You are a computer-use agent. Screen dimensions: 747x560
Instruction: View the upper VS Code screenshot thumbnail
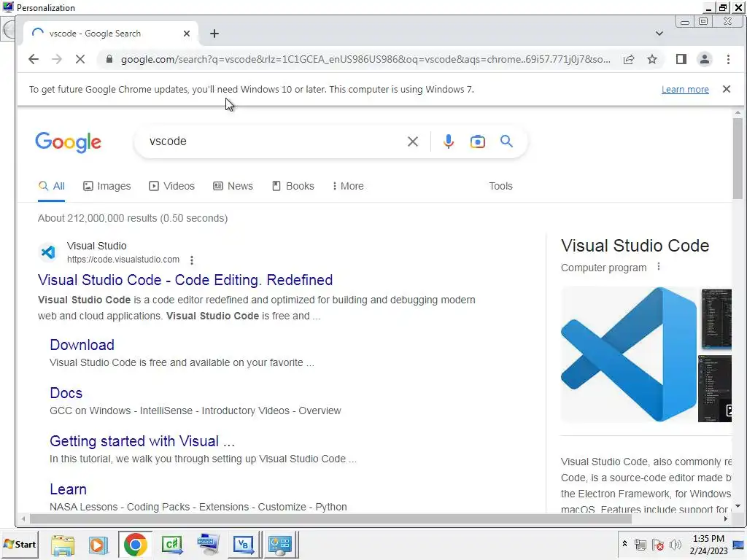coord(716,319)
